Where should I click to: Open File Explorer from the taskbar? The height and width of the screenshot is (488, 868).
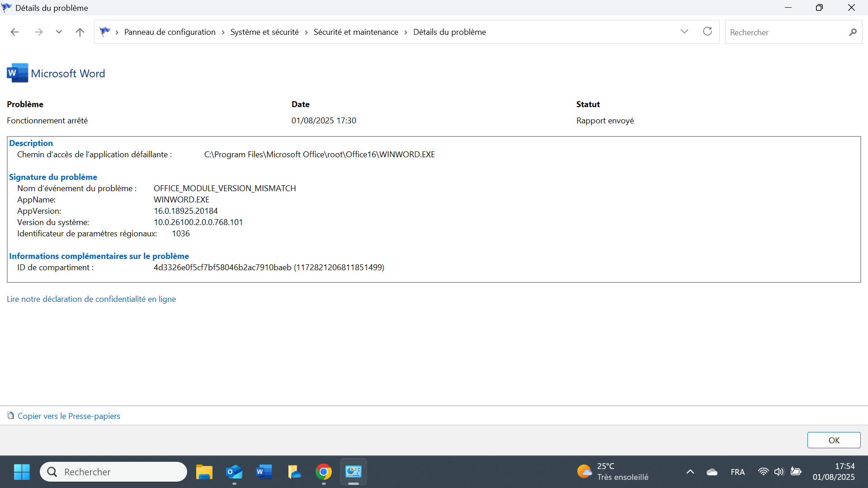204,472
